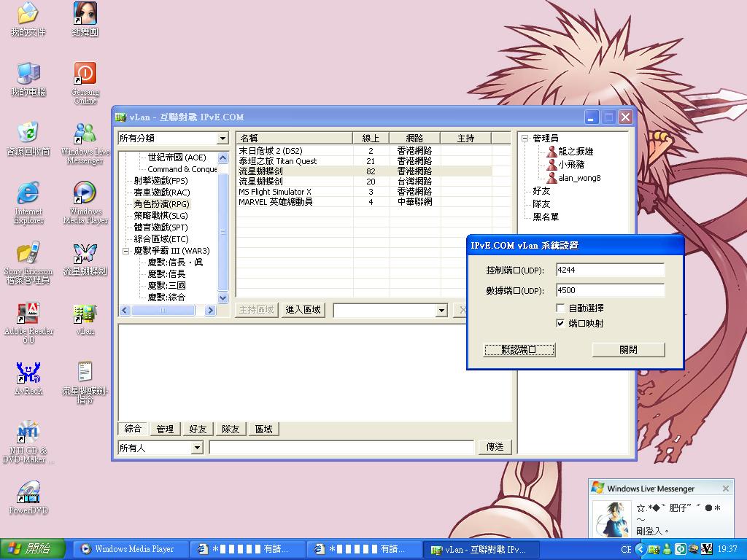Click the 控制端口(UDP) field with 4244
This screenshot has height=560, width=747.
pos(610,270)
